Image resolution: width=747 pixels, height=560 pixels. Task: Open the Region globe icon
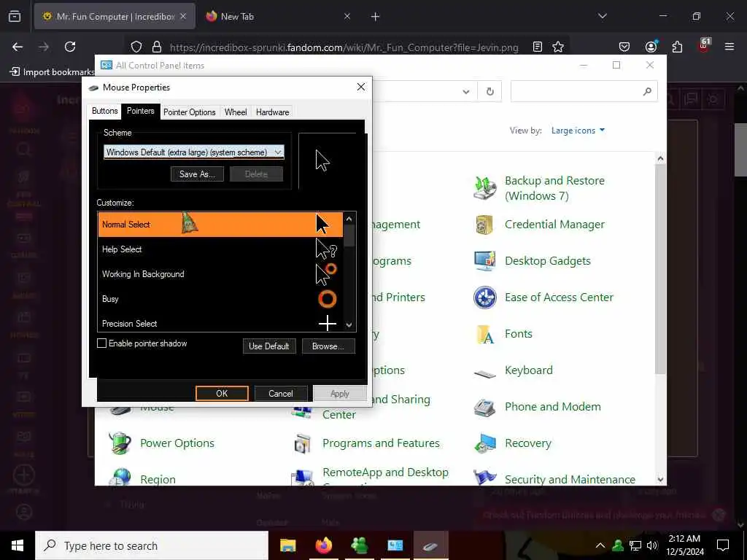pos(120,477)
